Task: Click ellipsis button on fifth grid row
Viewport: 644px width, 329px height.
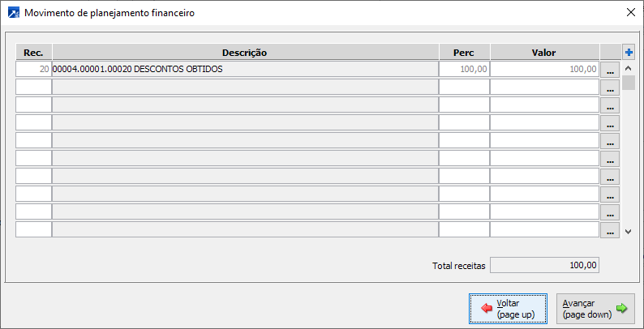Action: coord(610,142)
